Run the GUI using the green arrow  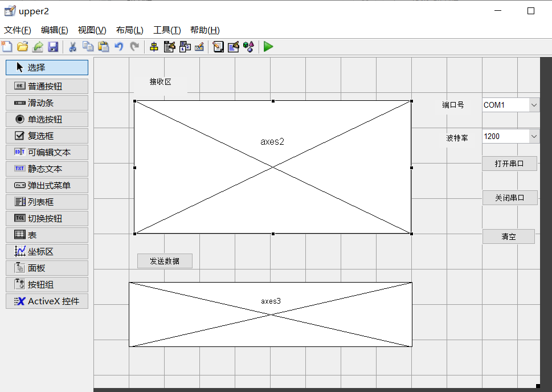pyautogui.click(x=268, y=47)
